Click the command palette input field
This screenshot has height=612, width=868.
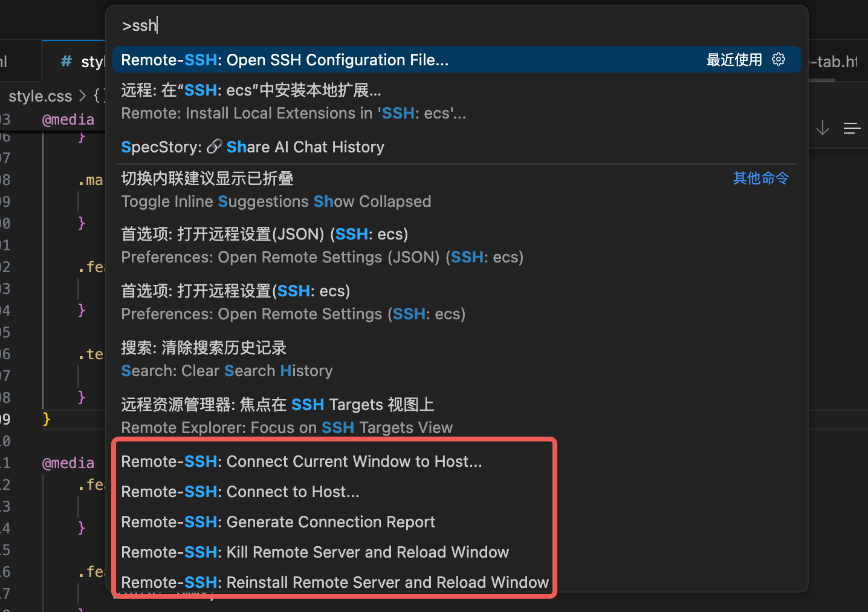coord(456,25)
